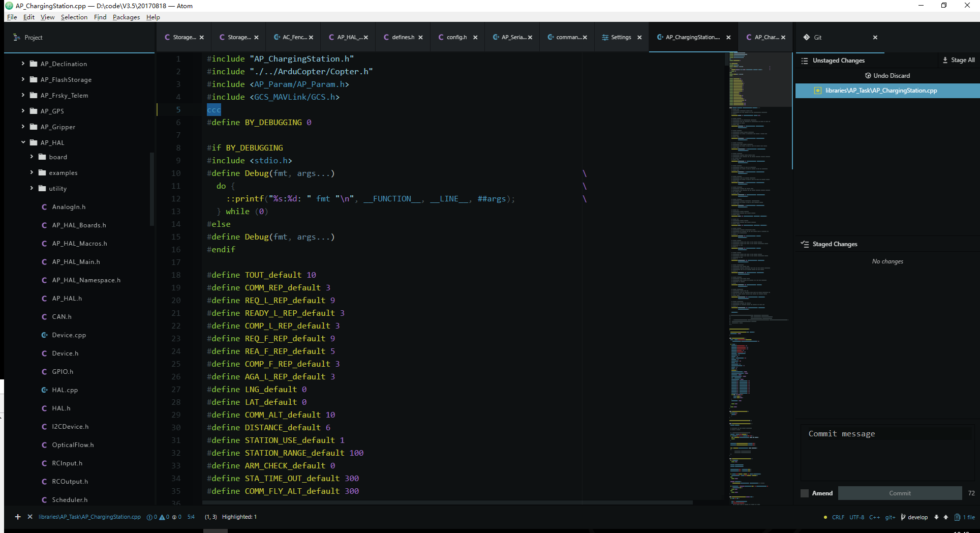Click the git pull down-arrow icon
This screenshot has height=533, width=980.
pyautogui.click(x=936, y=517)
